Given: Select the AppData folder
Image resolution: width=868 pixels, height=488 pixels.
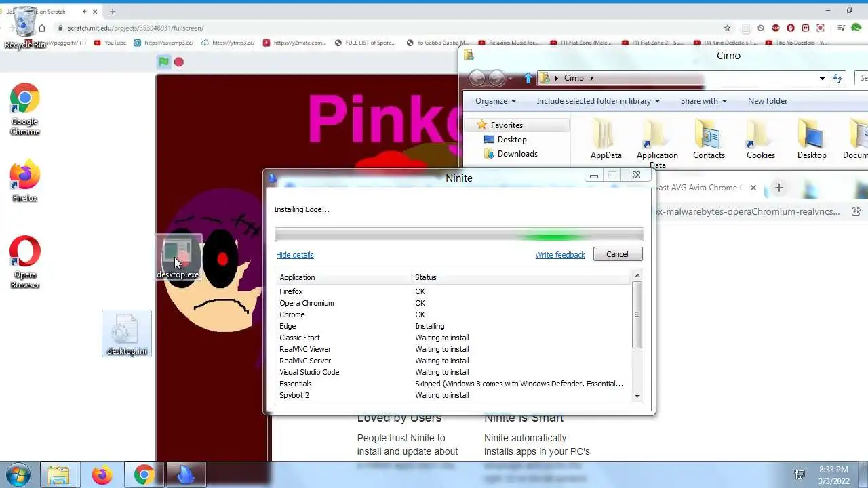Looking at the screenshot, I should 606,140.
